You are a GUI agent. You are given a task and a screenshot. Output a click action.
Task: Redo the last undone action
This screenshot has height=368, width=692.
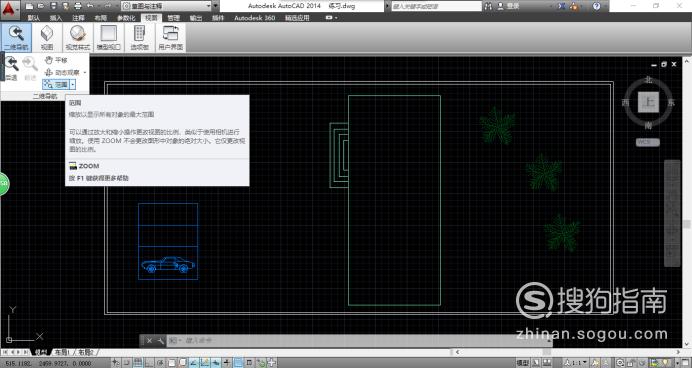[108, 6]
